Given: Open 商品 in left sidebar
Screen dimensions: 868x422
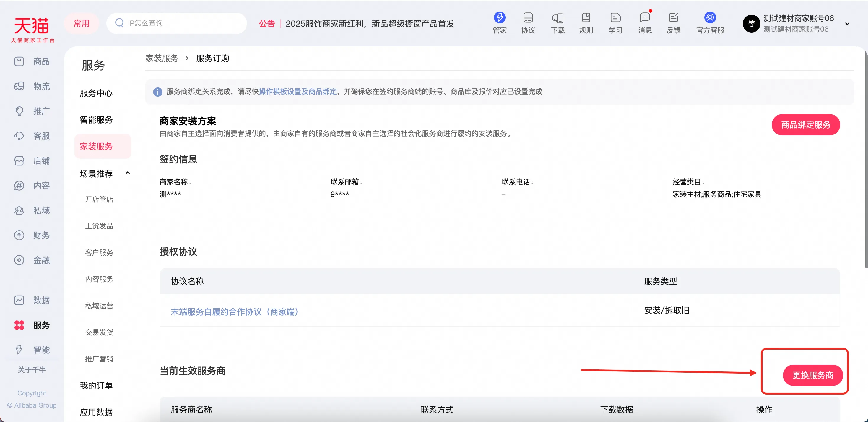Looking at the screenshot, I should point(32,61).
